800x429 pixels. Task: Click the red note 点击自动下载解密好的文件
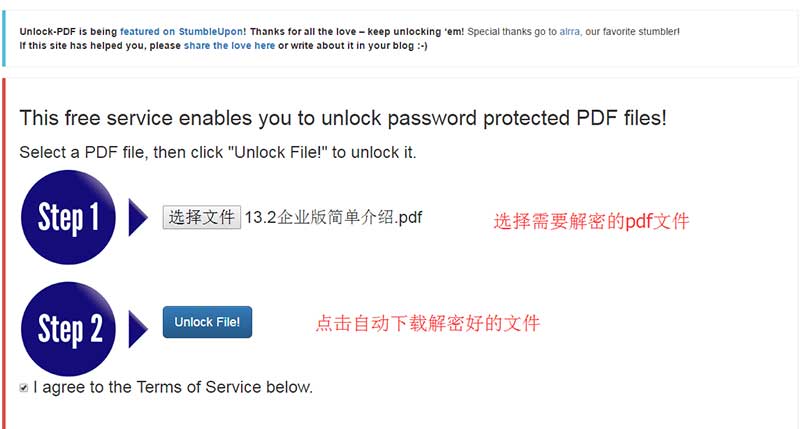(x=428, y=323)
